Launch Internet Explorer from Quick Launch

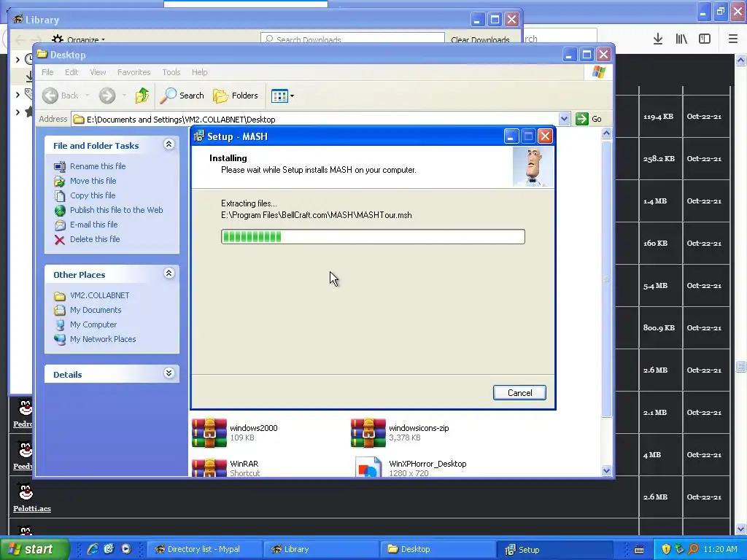coord(93,549)
